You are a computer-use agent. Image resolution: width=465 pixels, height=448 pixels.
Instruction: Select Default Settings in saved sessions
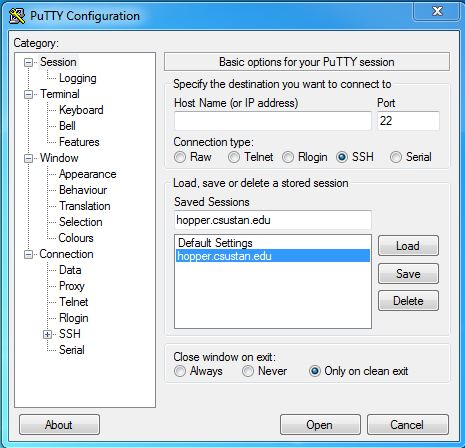(215, 243)
